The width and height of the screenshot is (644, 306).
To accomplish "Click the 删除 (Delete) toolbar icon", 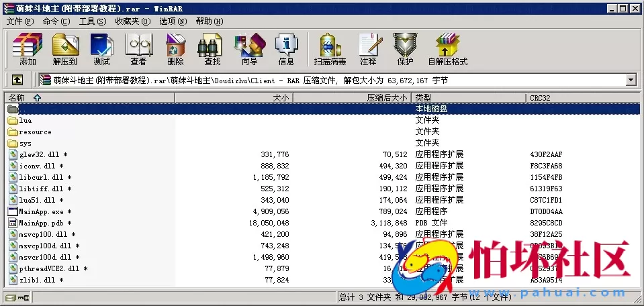I will (x=175, y=49).
